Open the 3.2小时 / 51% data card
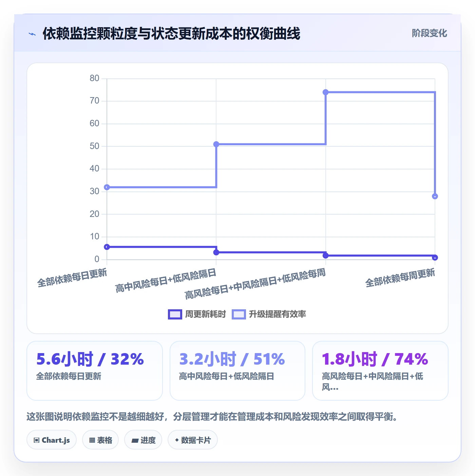This screenshot has width=475, height=476. coord(237,371)
